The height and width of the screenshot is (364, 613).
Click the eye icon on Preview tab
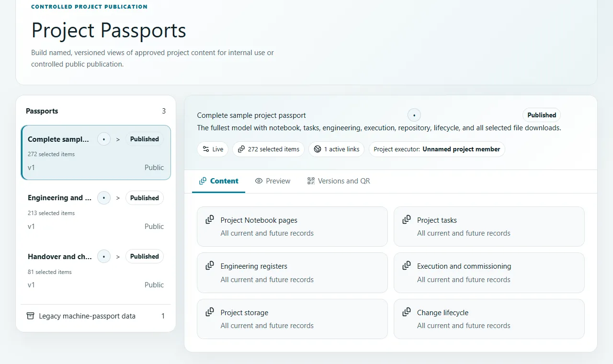[x=259, y=181]
